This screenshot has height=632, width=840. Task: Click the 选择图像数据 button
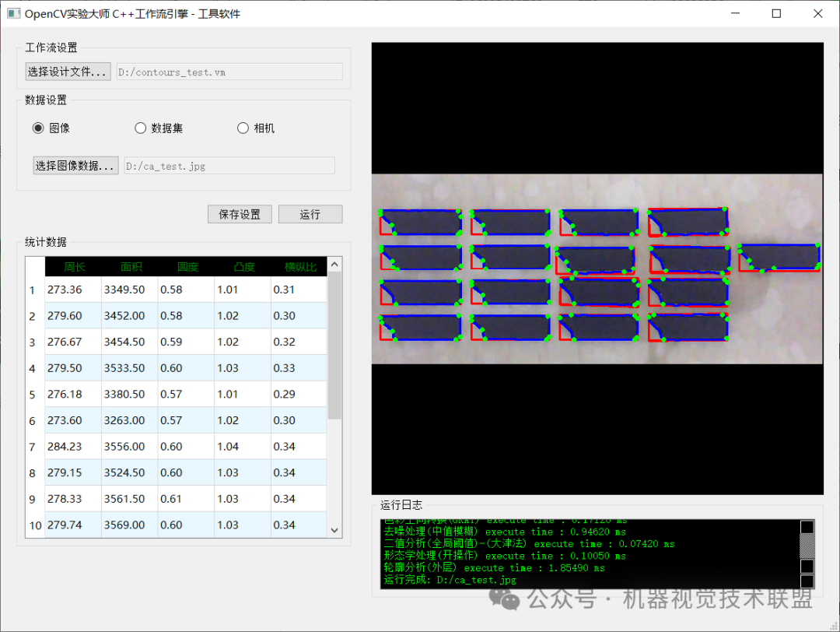[x=75, y=165]
